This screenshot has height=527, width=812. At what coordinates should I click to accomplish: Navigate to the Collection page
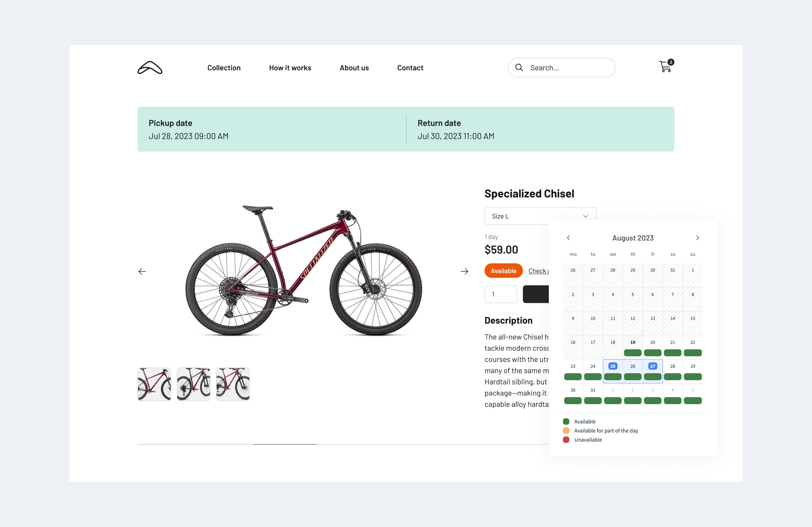[x=224, y=68]
